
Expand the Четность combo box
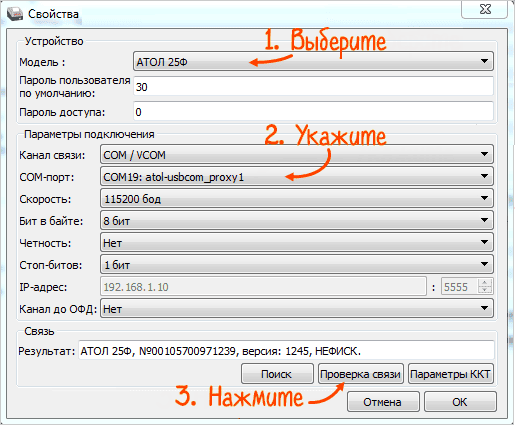tap(297, 242)
